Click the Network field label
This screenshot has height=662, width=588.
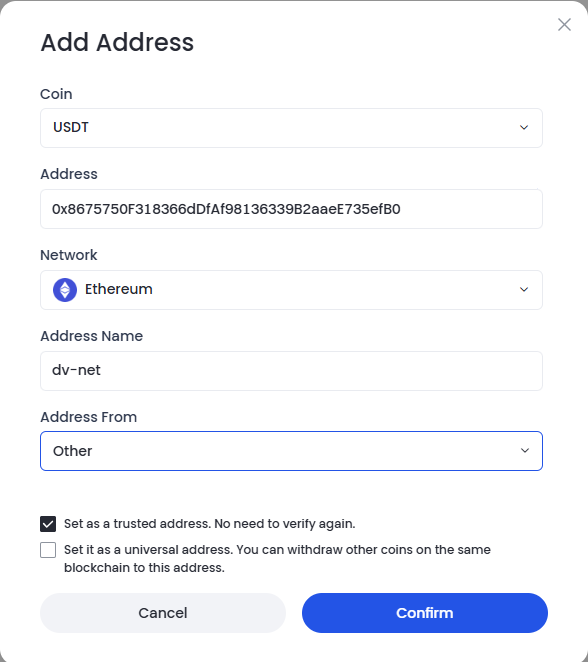click(x=69, y=255)
